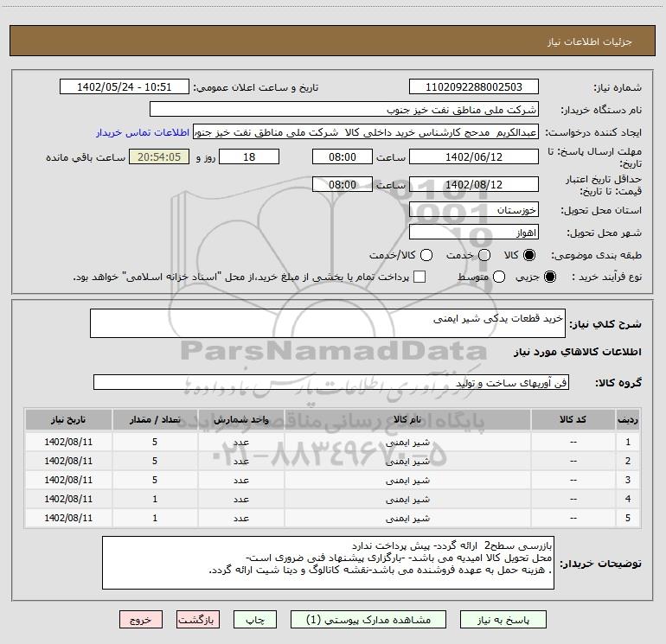Click the buyer organization name field
This screenshot has height=644, width=666.
(x=344, y=109)
